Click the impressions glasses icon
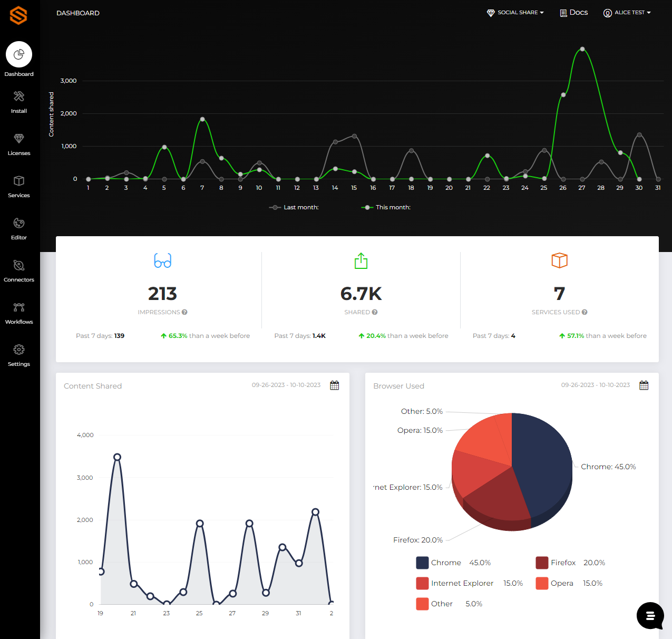This screenshot has height=639, width=672. pos(163,260)
